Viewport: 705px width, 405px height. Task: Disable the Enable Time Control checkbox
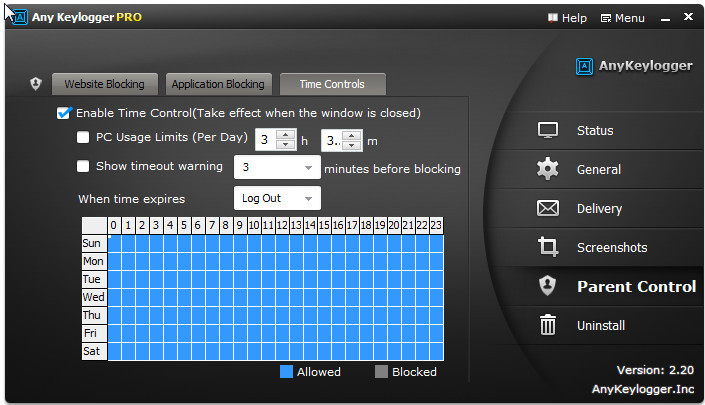(x=63, y=113)
